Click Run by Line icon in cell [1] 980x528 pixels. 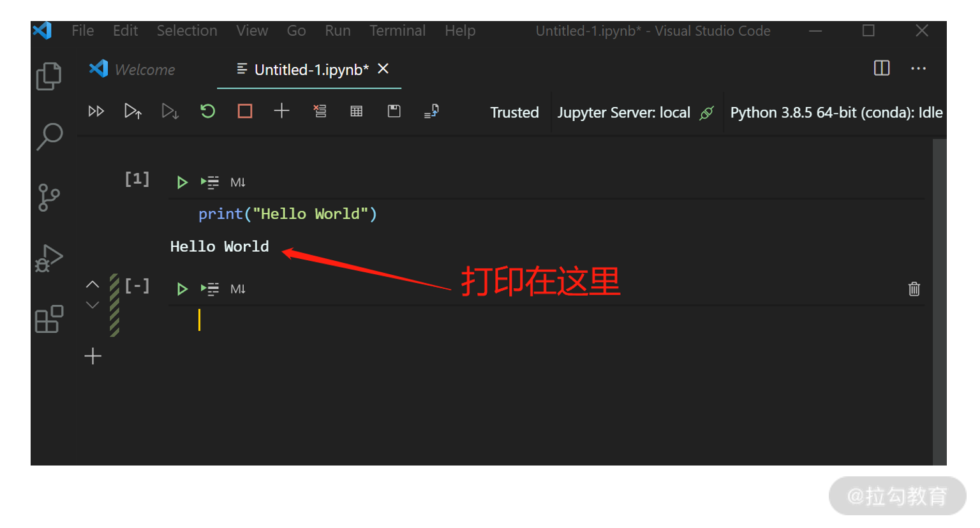tap(210, 182)
